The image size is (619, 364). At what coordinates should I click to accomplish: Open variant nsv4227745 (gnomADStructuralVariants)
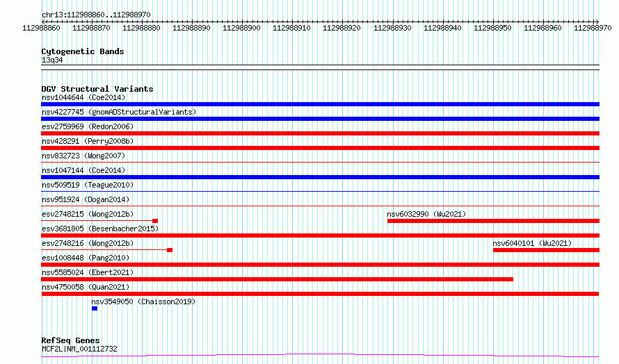(x=119, y=112)
